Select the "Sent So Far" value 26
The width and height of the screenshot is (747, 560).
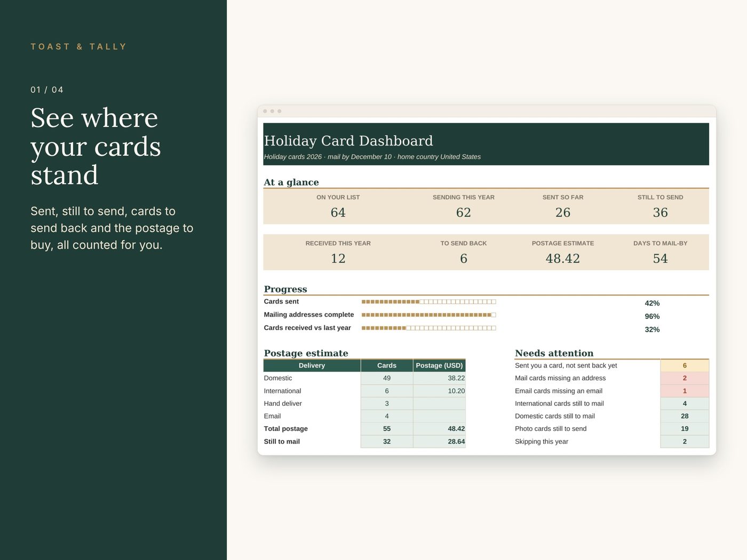click(563, 212)
